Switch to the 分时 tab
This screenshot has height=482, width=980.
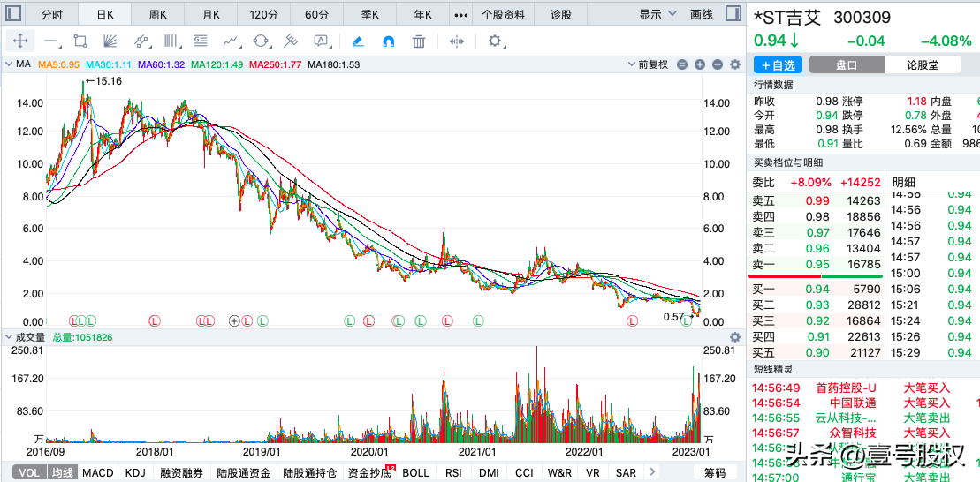(52, 14)
